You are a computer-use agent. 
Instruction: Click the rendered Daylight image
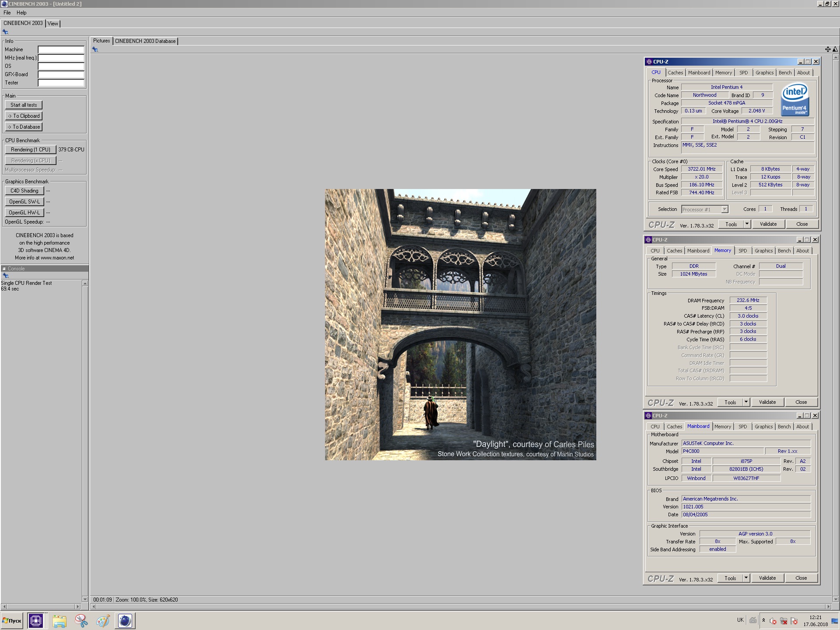(x=460, y=324)
